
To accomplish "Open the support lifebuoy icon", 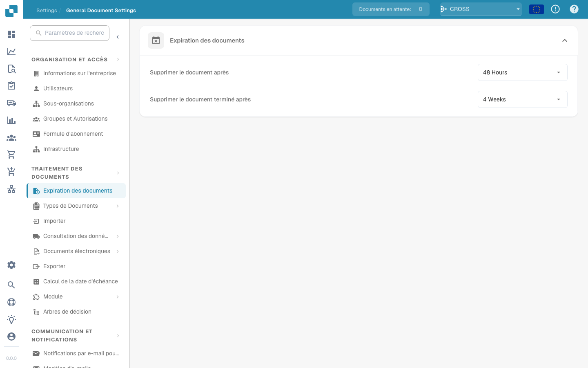I will coord(11,302).
